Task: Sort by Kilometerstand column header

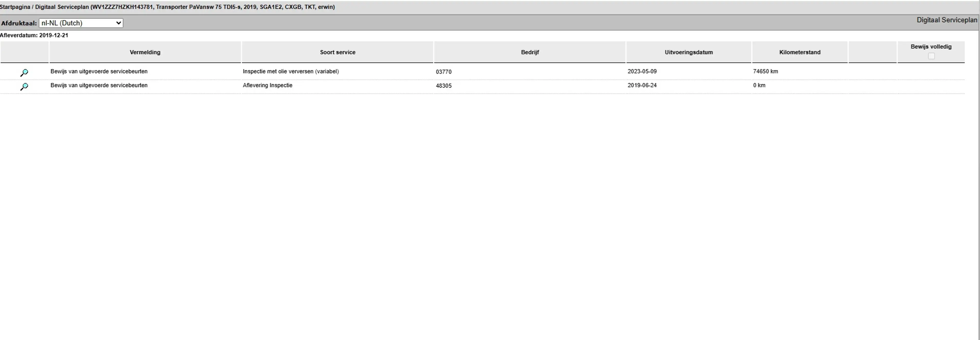Action: (800, 52)
